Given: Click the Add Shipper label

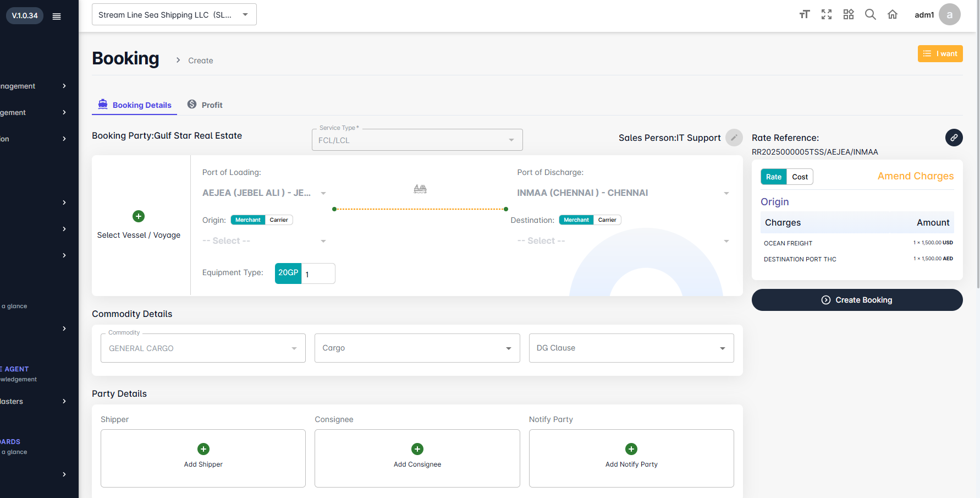Looking at the screenshot, I should coord(203,464).
